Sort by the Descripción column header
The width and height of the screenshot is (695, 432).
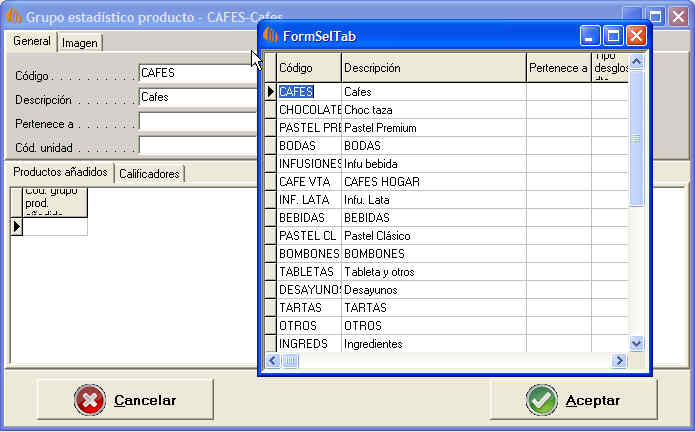tap(433, 68)
